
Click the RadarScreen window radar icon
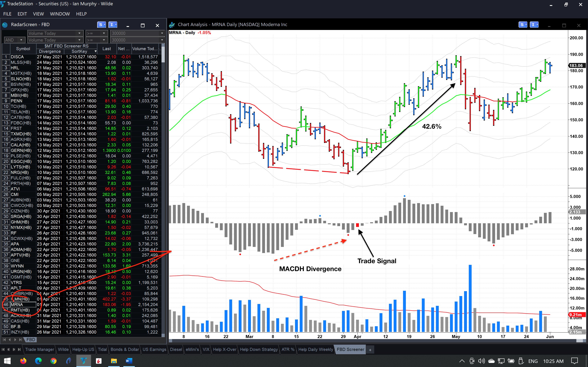coord(5,25)
